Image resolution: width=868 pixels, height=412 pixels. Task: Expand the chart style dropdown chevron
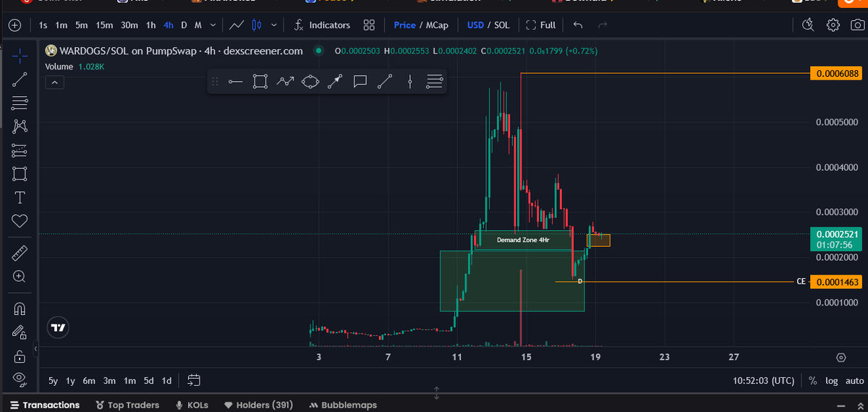point(273,25)
